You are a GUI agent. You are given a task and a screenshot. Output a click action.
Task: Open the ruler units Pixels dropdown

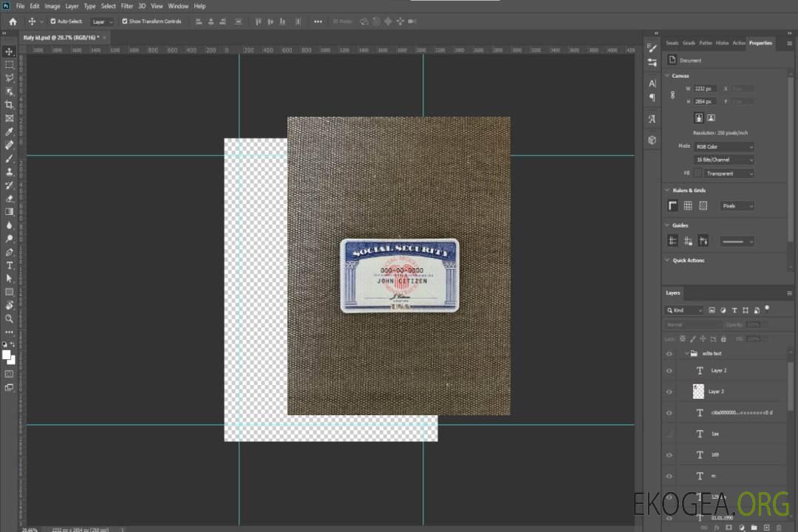tap(737, 205)
